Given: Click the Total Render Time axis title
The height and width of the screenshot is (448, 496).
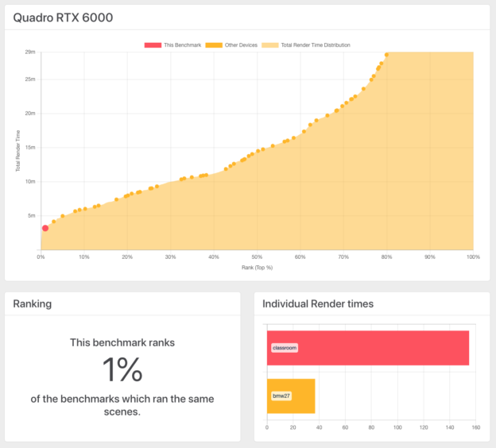Looking at the screenshot, I should 17,150.
